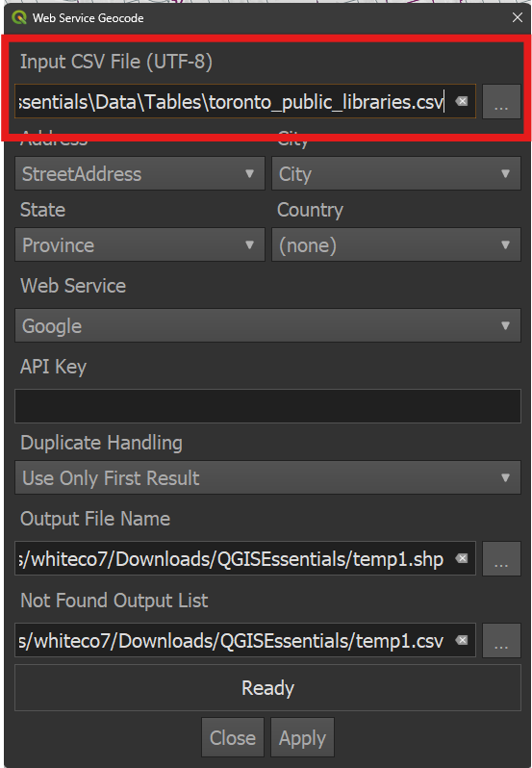Screen dimensions: 532x768
Task: Click into the API Key field
Action: (x=267, y=406)
